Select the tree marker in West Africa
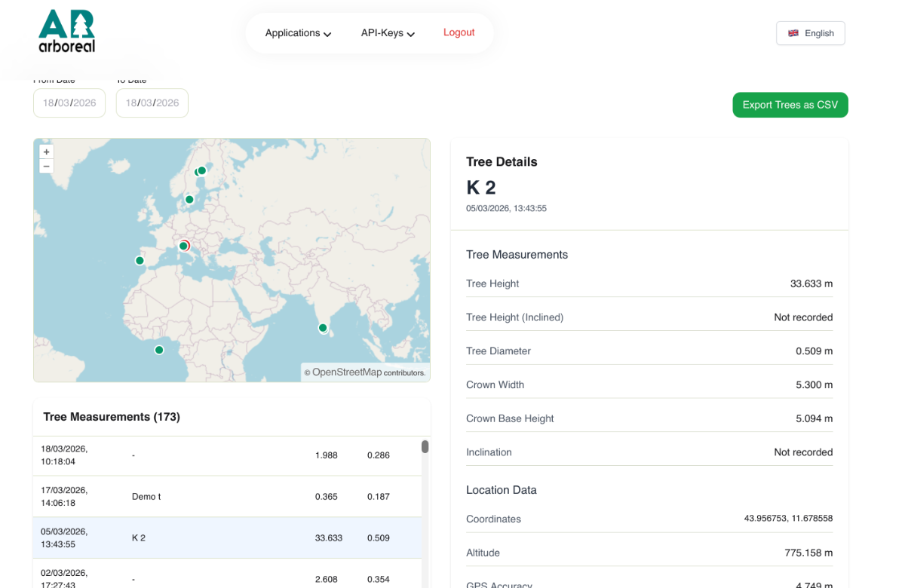Image resolution: width=905 pixels, height=588 pixels. [159, 350]
